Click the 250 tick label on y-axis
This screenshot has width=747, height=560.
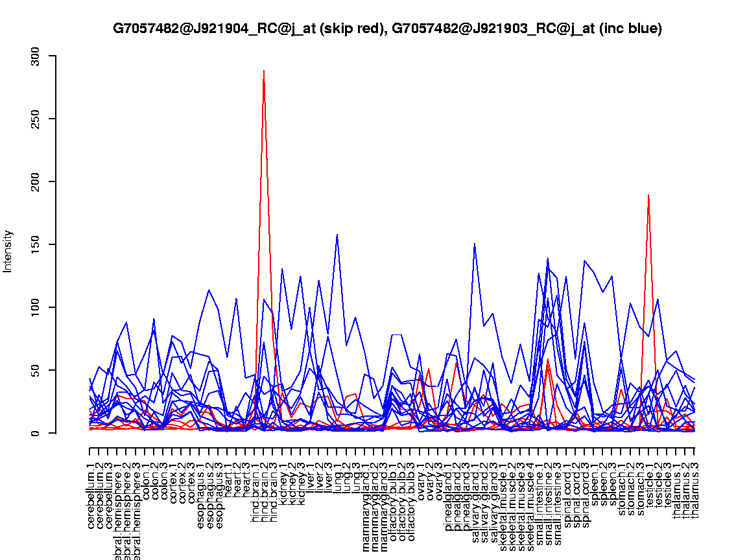pos(35,119)
